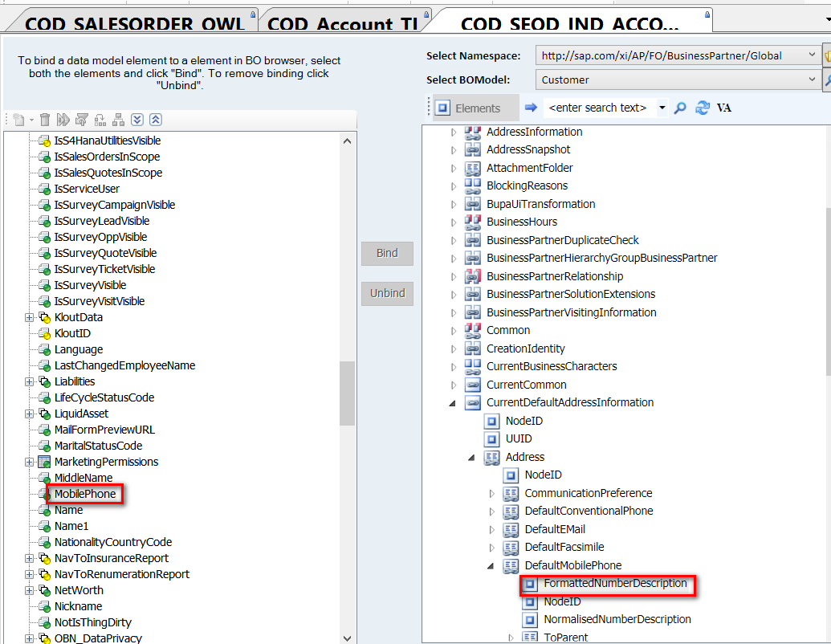Select LifeCycleStatusCode field

(x=104, y=397)
